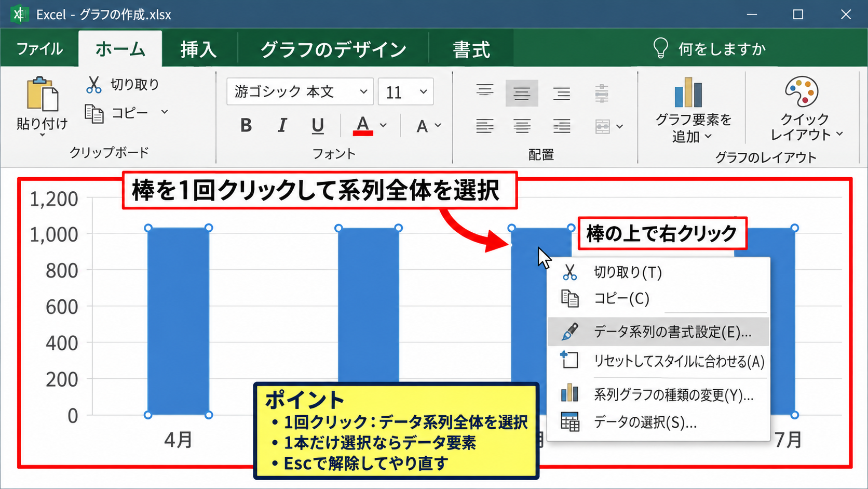868x489 pixels.
Task: Choose 切り取り(T) in context menu
Action: [658, 272]
